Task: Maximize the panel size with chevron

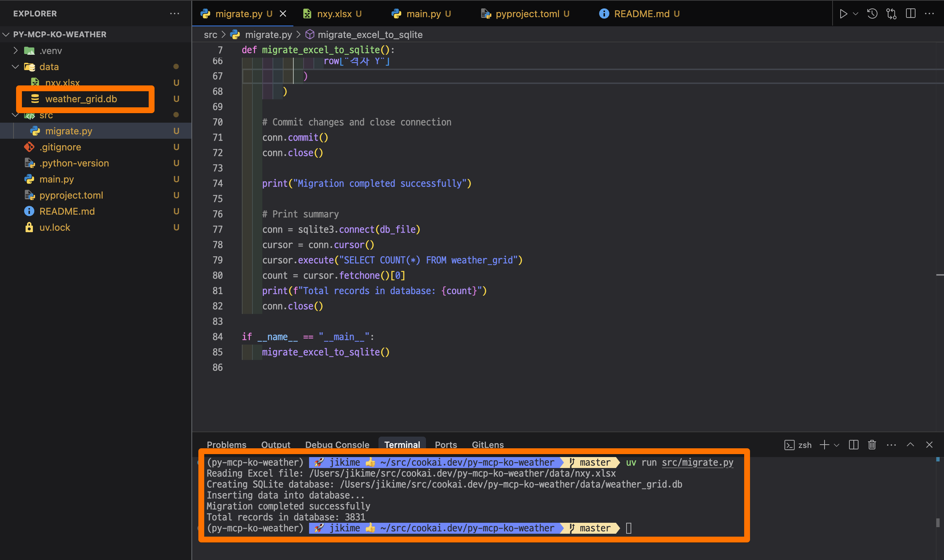Action: coord(910,445)
